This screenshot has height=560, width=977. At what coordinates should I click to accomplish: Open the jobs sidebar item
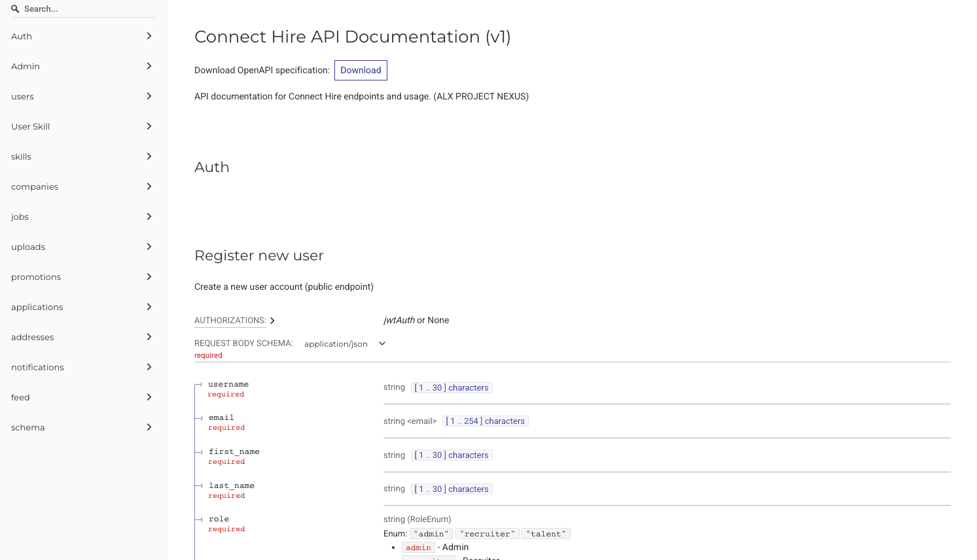[84, 217]
